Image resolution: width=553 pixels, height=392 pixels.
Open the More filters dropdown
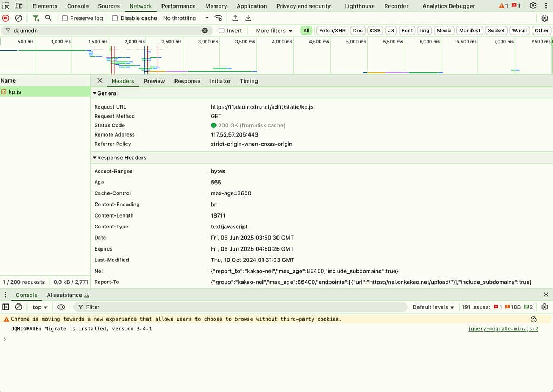(x=274, y=31)
